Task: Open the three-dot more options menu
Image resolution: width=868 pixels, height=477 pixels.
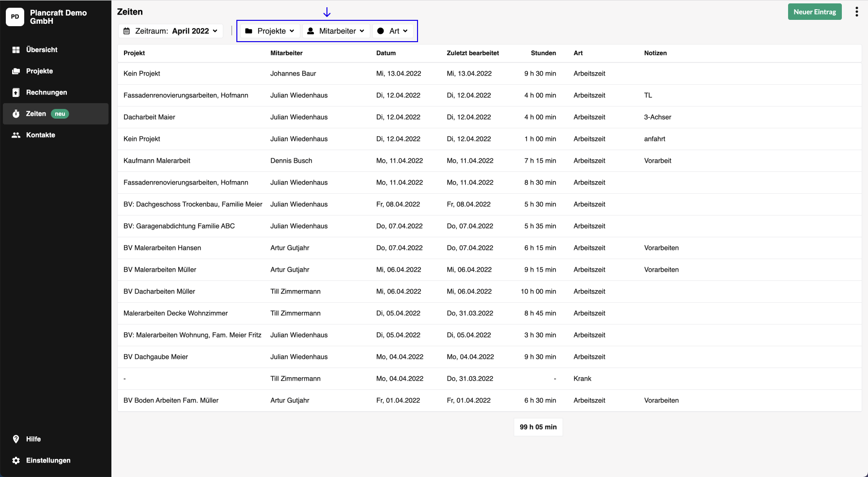Action: [856, 12]
